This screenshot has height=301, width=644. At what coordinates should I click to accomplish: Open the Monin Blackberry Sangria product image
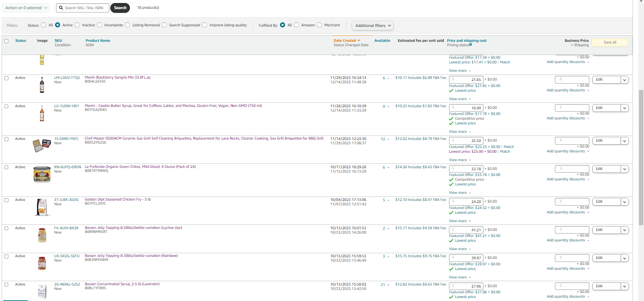(x=42, y=85)
